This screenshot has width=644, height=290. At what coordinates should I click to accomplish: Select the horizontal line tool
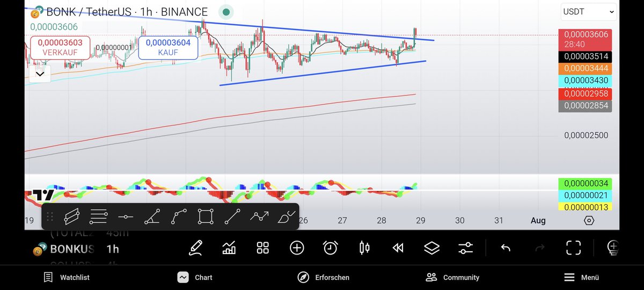coord(126,217)
